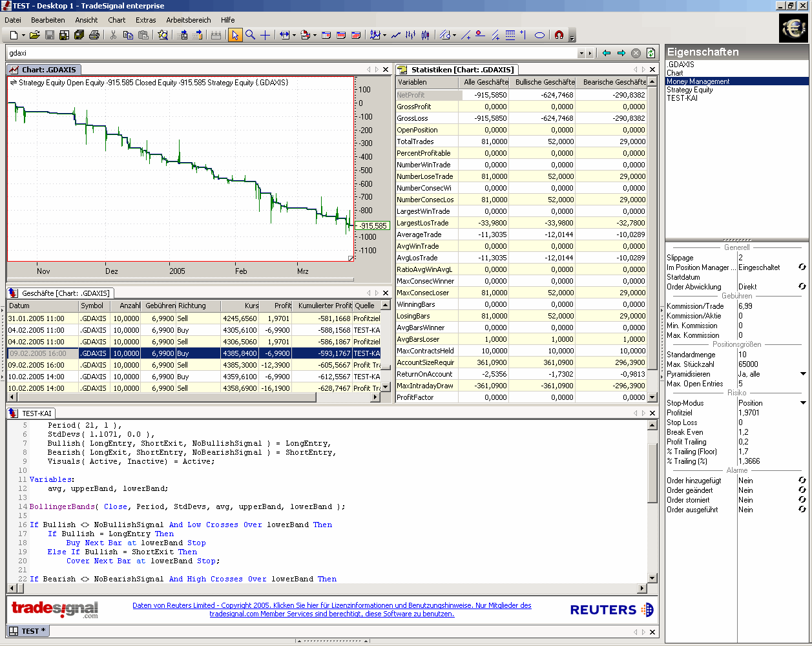Open the Chart menu

117,20
